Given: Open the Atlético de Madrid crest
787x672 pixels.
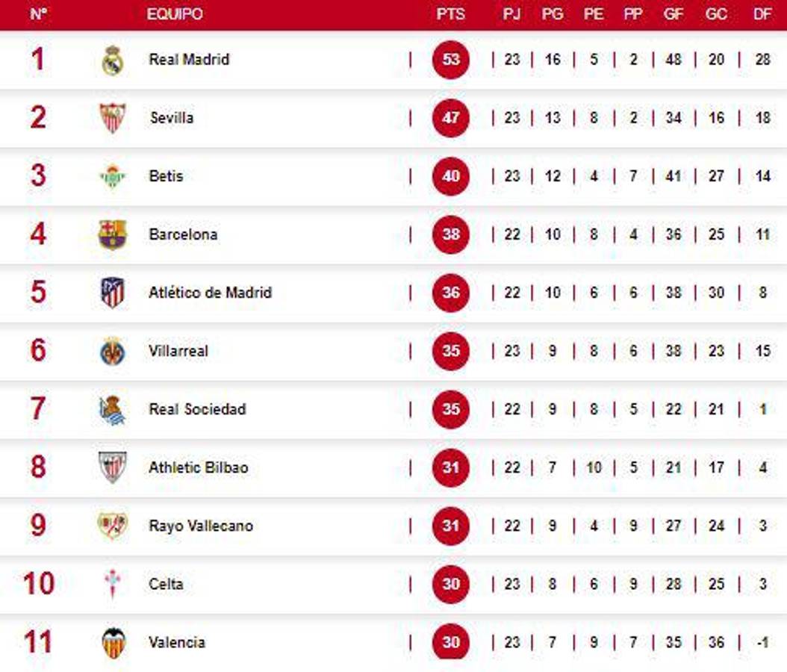Looking at the screenshot, I should [113, 293].
